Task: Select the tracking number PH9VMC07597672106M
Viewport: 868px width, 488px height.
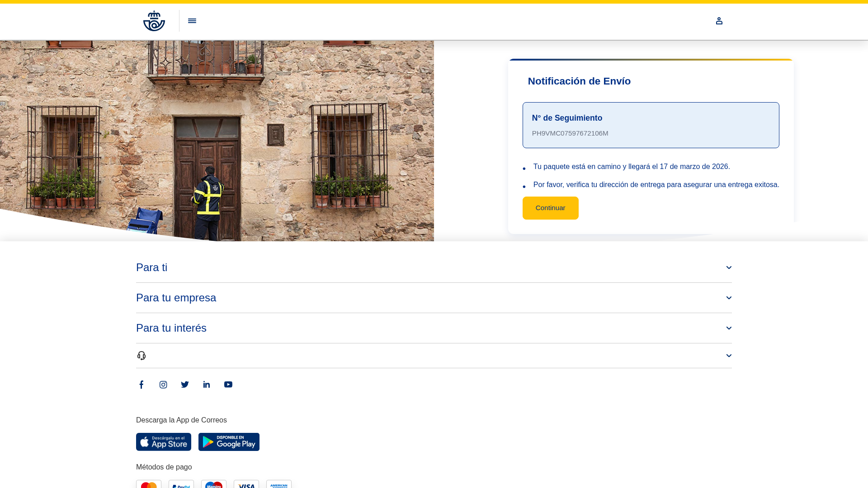Action: [x=570, y=133]
